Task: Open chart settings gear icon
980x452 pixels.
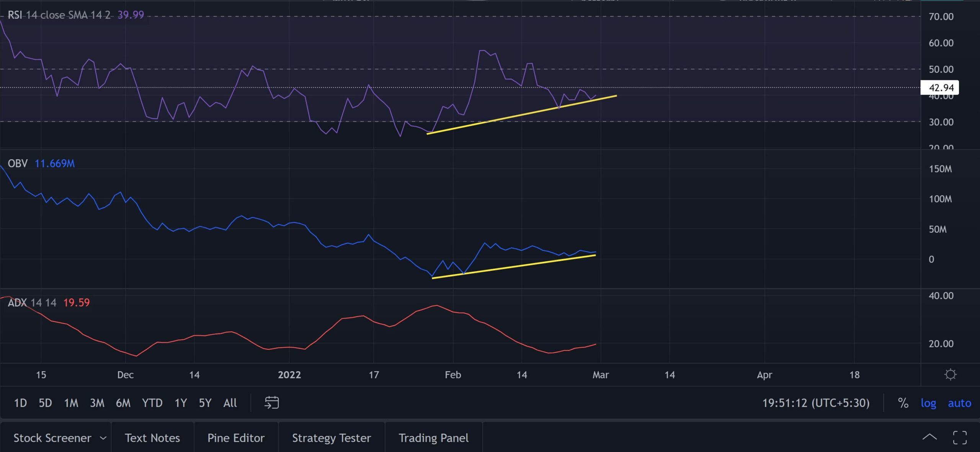Action: coord(950,374)
